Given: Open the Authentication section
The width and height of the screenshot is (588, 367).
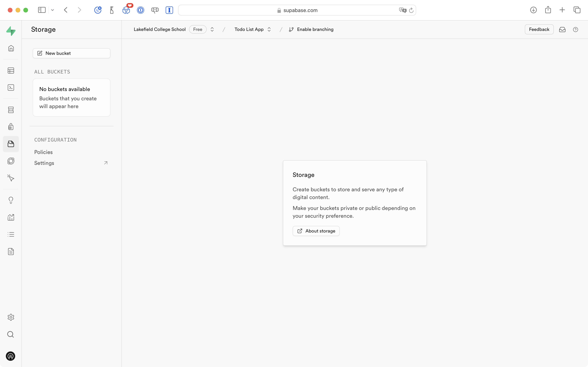Looking at the screenshot, I should coord(11,127).
